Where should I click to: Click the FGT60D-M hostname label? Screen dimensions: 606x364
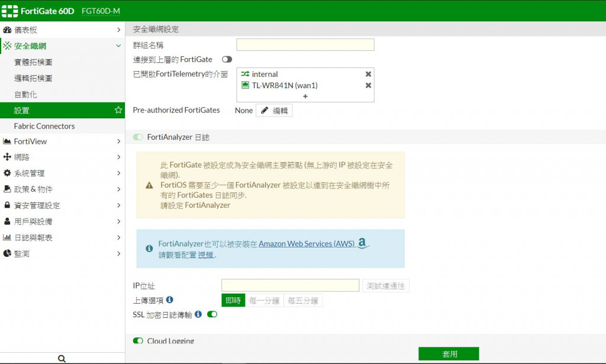[x=101, y=11]
